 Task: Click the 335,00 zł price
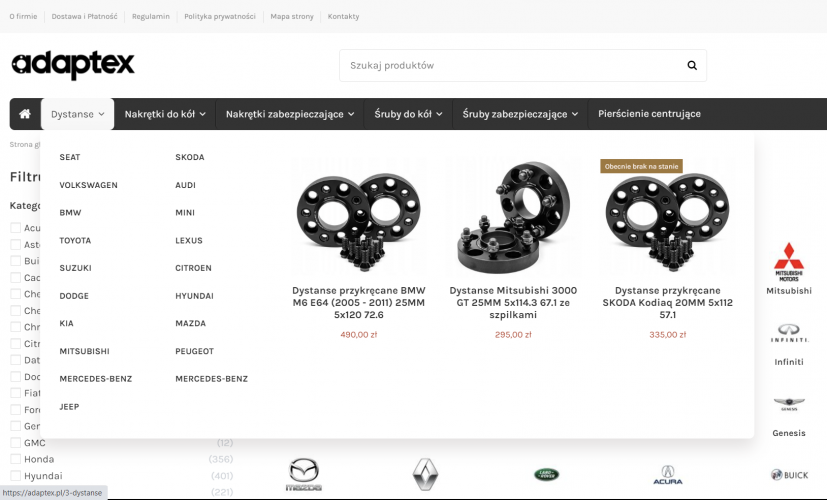coord(668,334)
